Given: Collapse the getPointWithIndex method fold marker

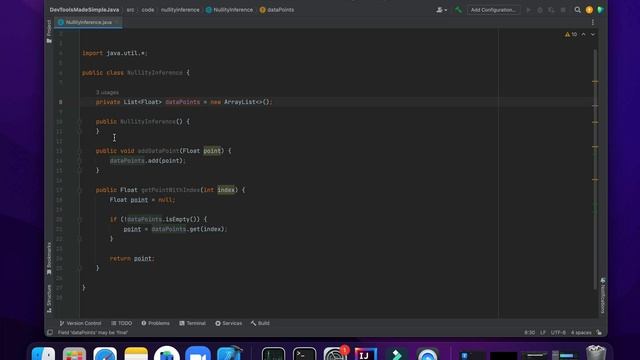Looking at the screenshot, I should 80,190.
